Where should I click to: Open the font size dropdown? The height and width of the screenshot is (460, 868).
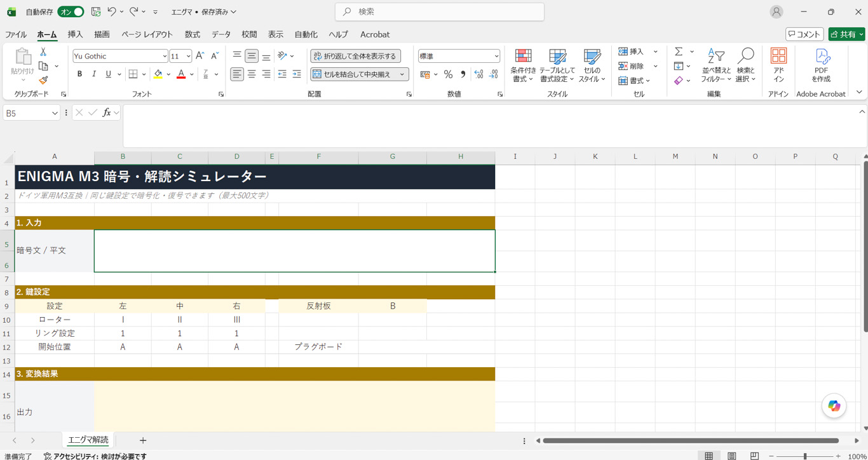(188, 56)
